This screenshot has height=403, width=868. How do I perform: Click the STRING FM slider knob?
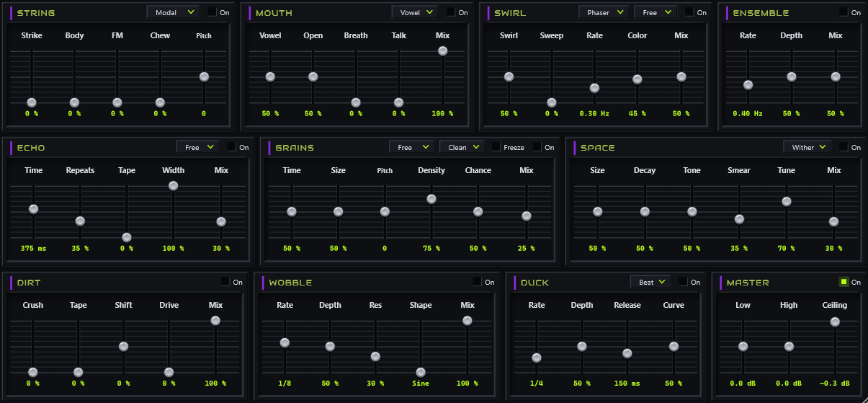[x=117, y=102]
